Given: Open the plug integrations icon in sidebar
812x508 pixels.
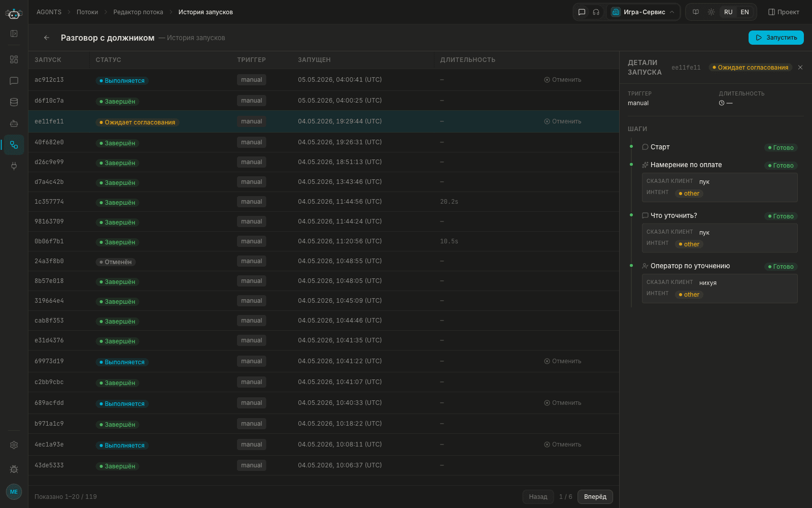Looking at the screenshot, I should 14,166.
